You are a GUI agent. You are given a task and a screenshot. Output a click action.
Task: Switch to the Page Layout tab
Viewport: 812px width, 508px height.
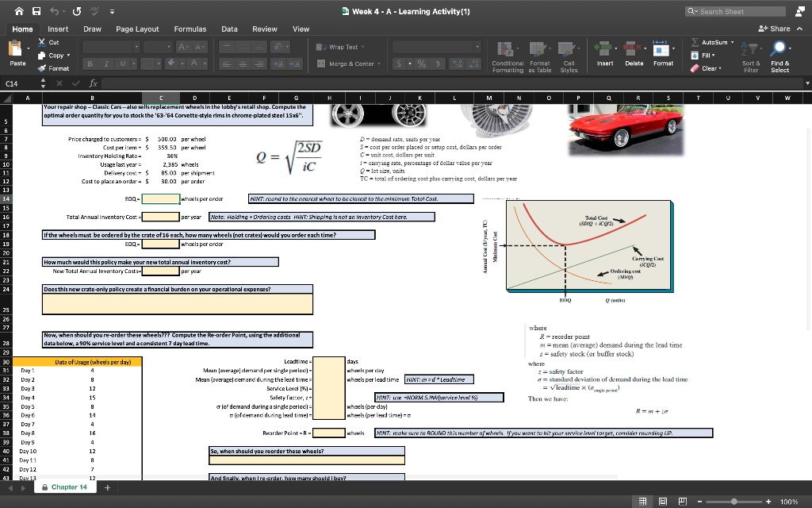[137, 29]
